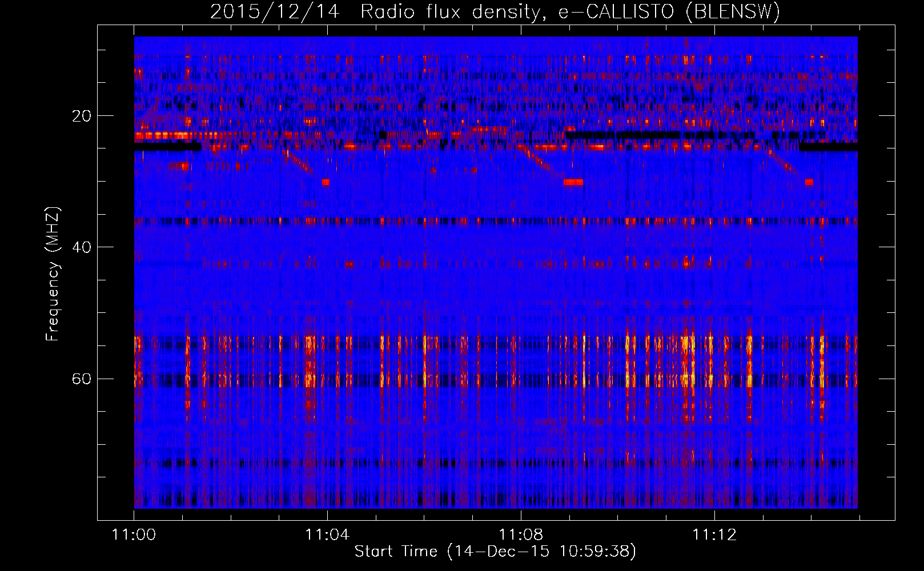Click the '20' frequency tick label
Viewport: 924px width, 571px height.
82,116
